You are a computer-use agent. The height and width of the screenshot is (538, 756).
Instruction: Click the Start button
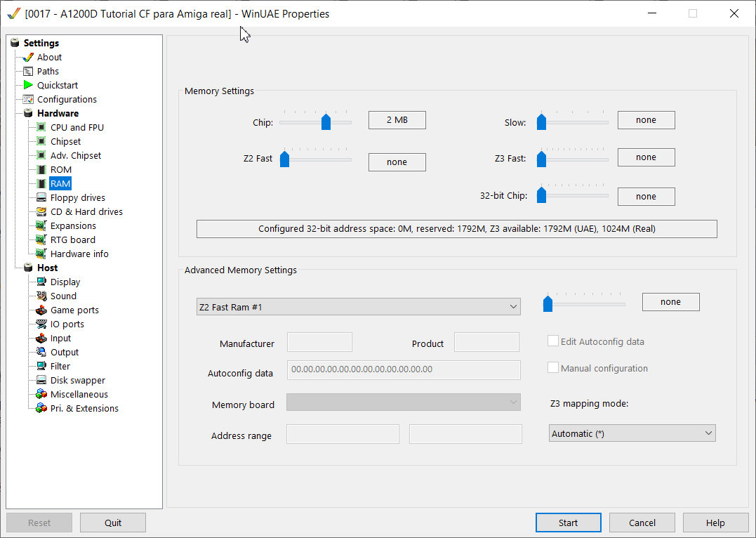pos(569,523)
